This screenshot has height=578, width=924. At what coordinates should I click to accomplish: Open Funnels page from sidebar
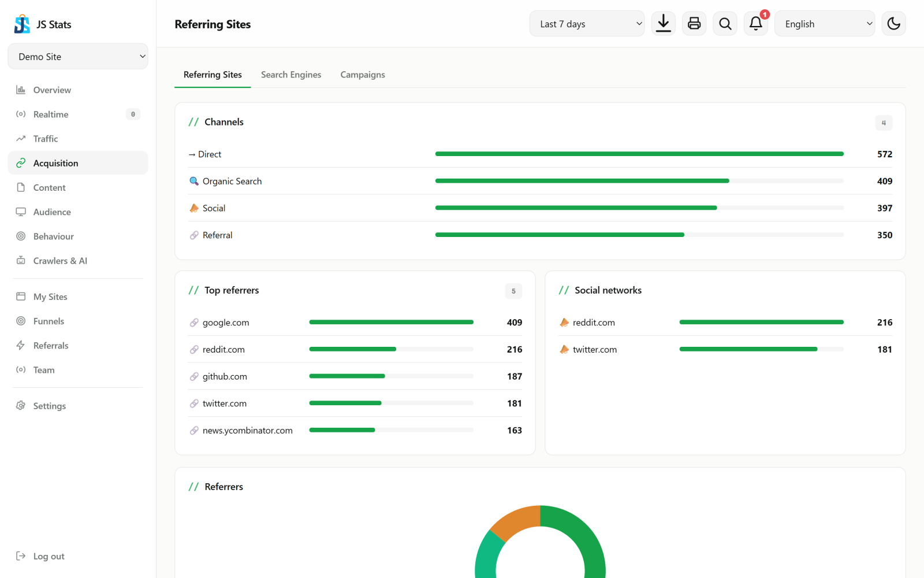pos(78,321)
